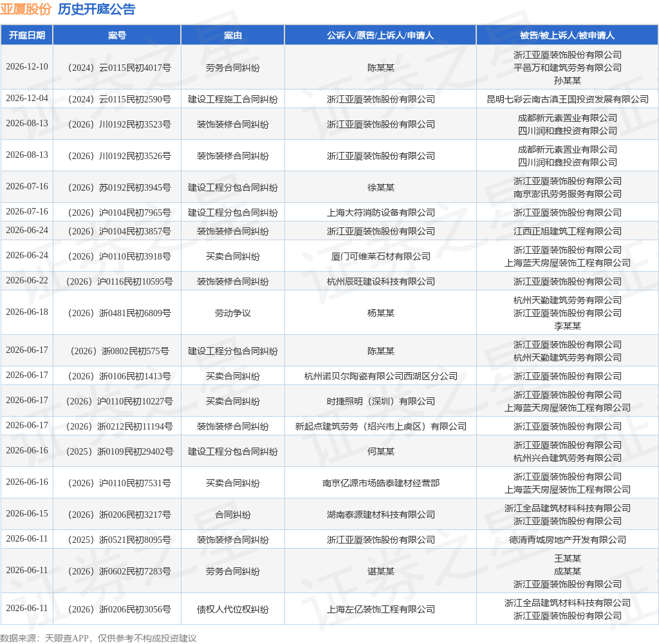
Task: Click plaintiff 上海大符消防设备有限公司
Action: coord(381,213)
